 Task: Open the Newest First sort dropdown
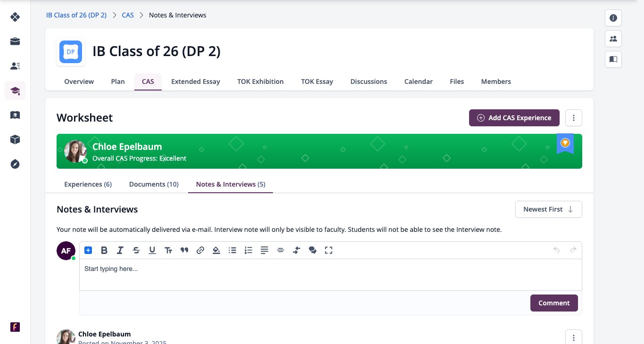[x=549, y=209]
